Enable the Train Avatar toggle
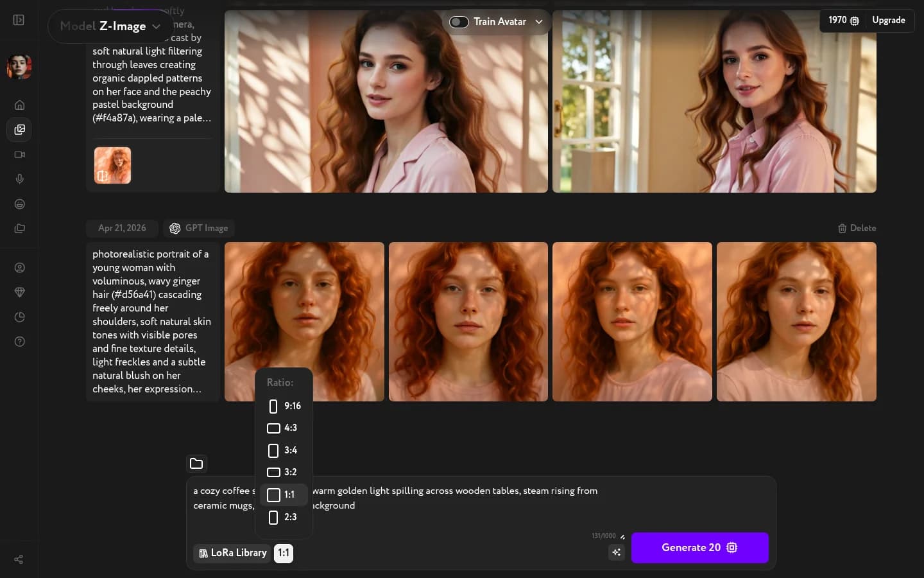Image resolution: width=924 pixels, height=578 pixels. (459, 21)
